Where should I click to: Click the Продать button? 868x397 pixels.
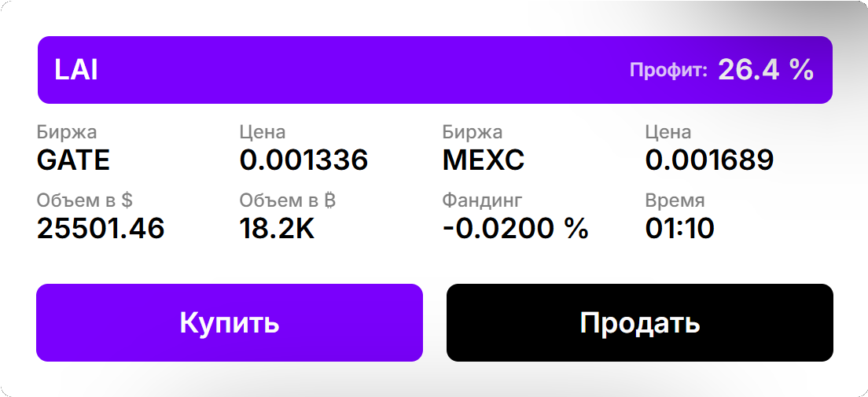coord(639,323)
